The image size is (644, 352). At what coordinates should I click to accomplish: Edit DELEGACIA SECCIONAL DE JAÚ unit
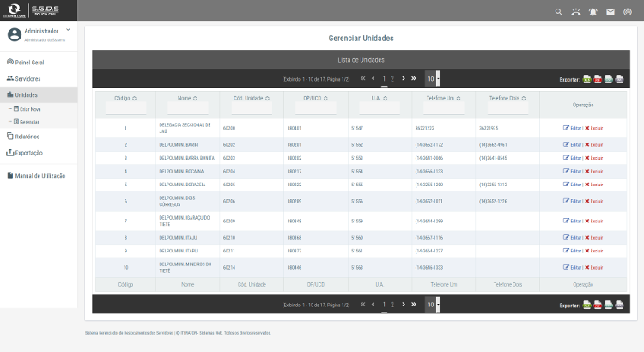click(572, 128)
